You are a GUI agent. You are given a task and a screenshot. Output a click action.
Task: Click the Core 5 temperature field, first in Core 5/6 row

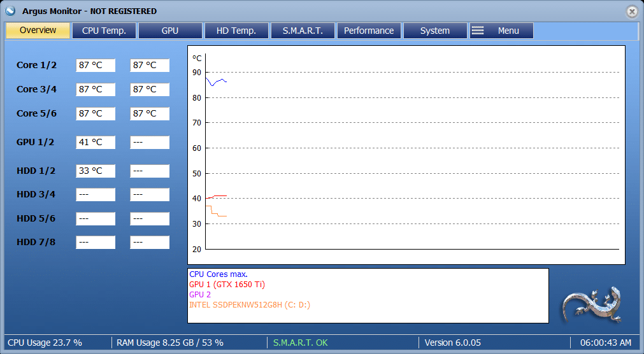pos(96,114)
